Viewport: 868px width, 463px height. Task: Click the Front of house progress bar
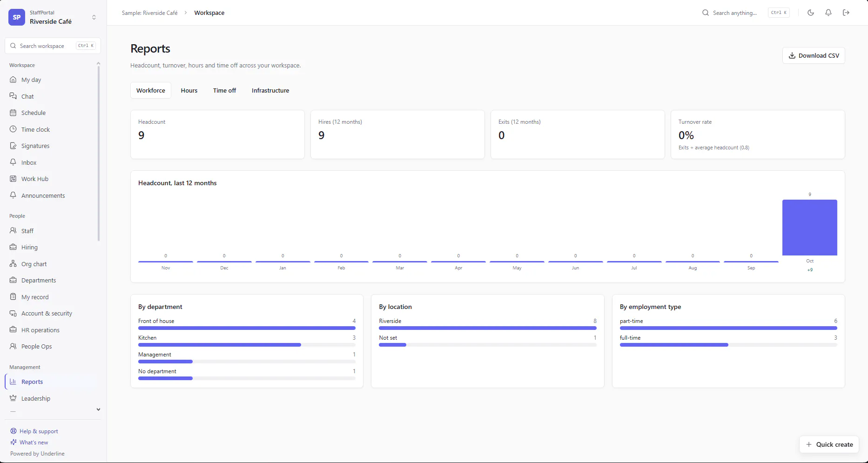(247, 328)
